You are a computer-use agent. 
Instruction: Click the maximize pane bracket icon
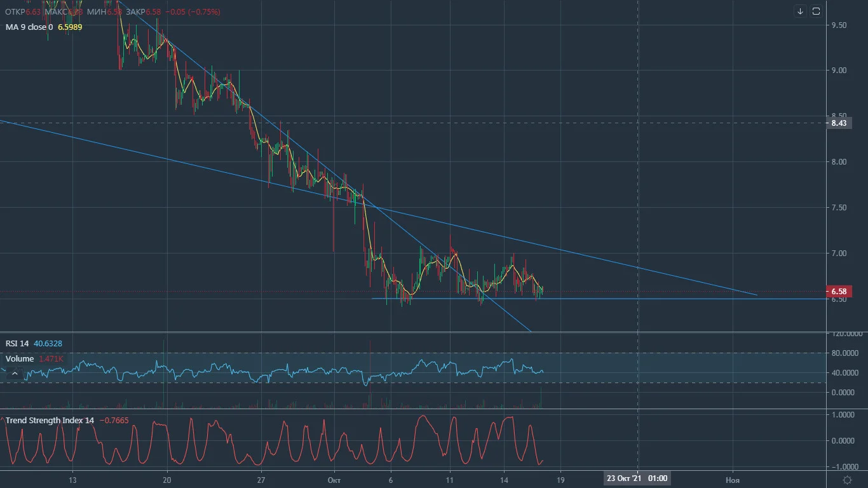coord(816,11)
